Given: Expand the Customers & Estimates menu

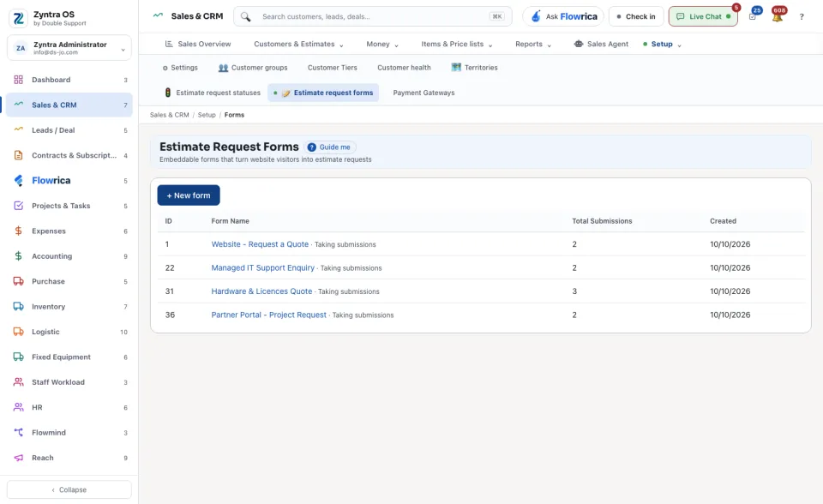Looking at the screenshot, I should coord(298,44).
